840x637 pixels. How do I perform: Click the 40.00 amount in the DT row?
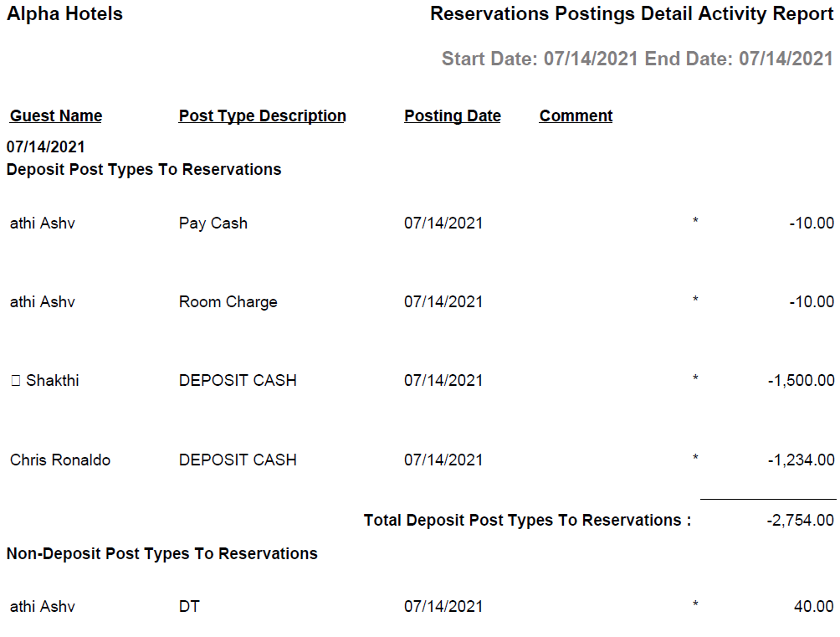pos(813,607)
